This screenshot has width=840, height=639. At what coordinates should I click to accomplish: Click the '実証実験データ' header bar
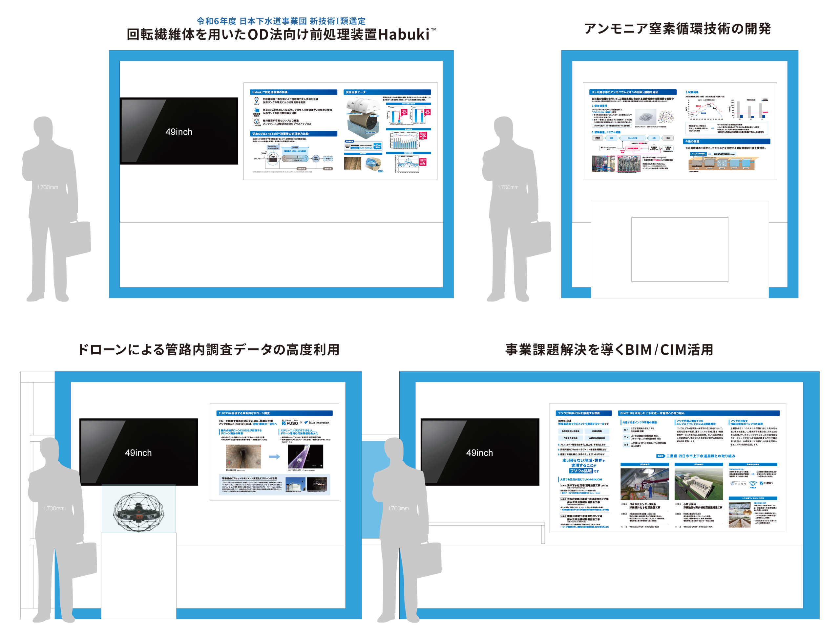(387, 92)
